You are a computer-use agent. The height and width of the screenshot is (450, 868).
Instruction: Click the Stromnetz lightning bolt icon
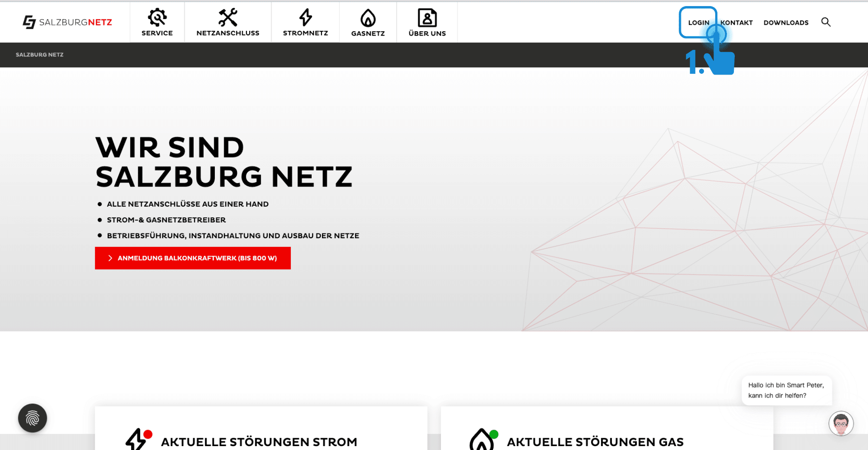click(x=306, y=17)
